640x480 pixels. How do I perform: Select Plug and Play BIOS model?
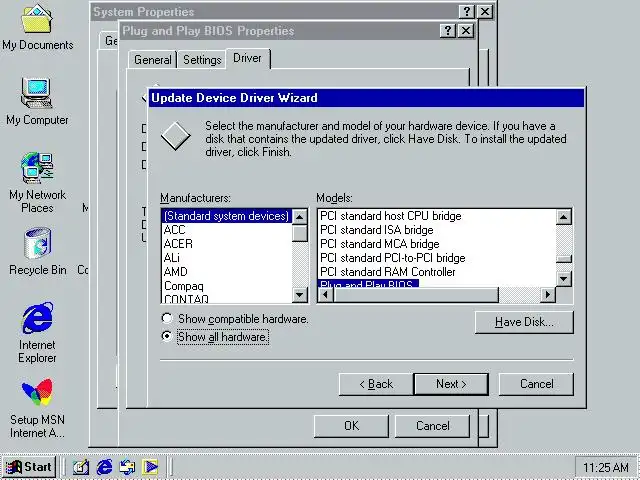point(368,283)
